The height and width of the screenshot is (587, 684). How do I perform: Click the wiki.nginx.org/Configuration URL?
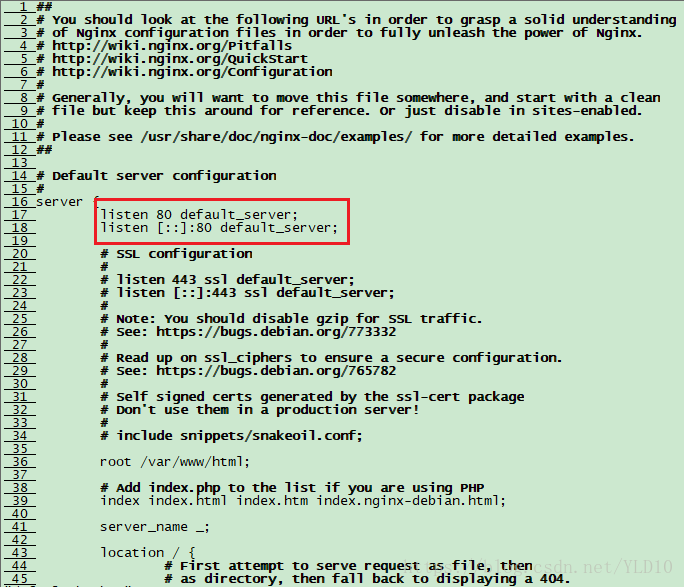[192, 72]
